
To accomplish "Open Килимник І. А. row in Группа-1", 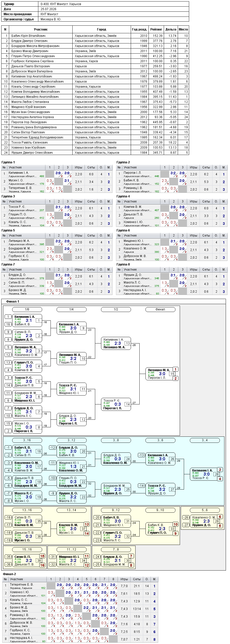I will (x=57, y=174).
